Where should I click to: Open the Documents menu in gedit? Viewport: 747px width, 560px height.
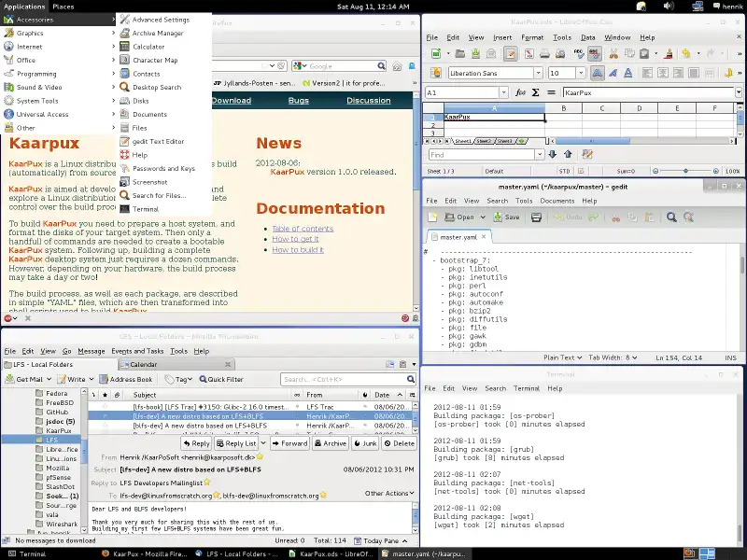point(557,201)
